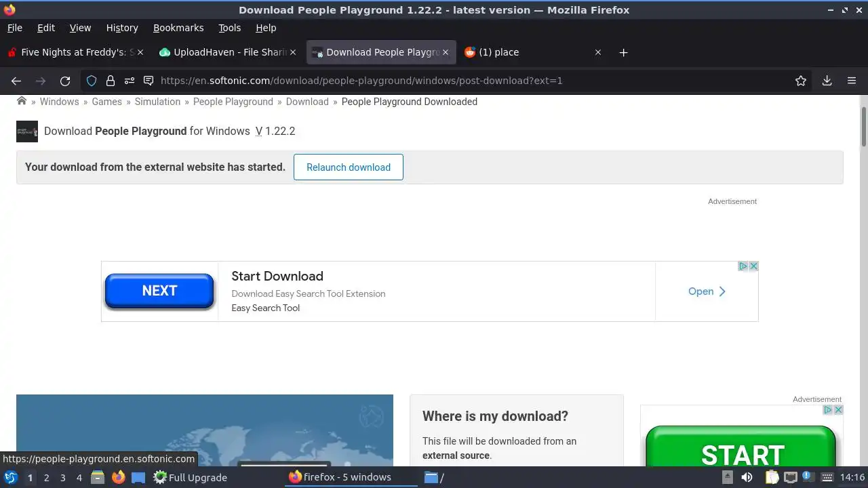Open the "/" file manager taskbar entry
The image size is (868, 488).
pos(487,477)
